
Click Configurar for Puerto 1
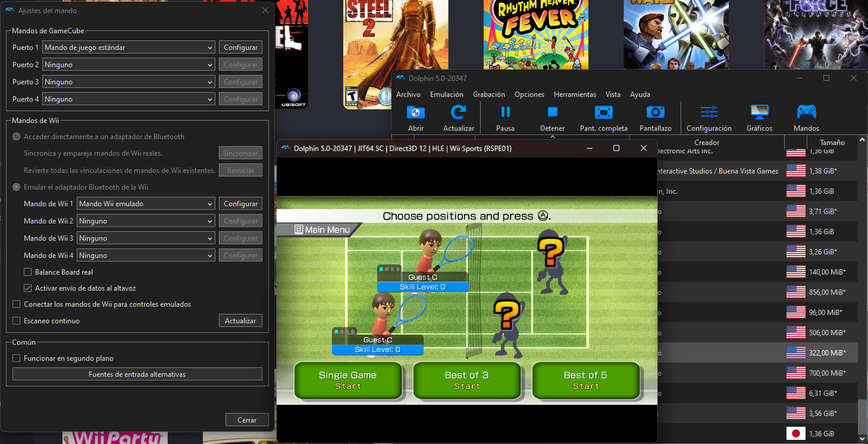240,48
